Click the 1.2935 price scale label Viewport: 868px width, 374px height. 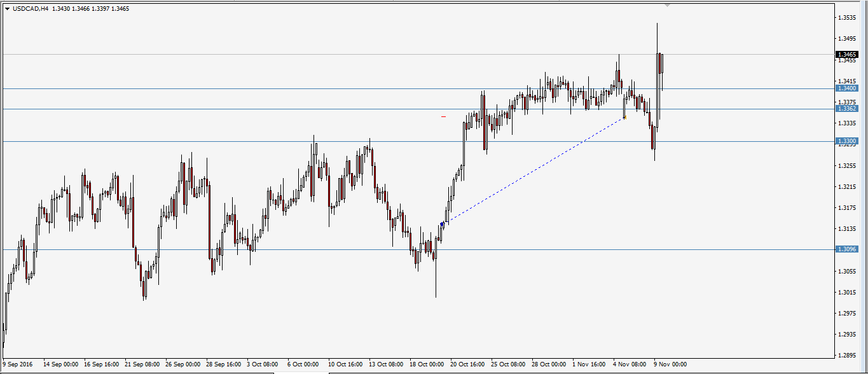848,334
